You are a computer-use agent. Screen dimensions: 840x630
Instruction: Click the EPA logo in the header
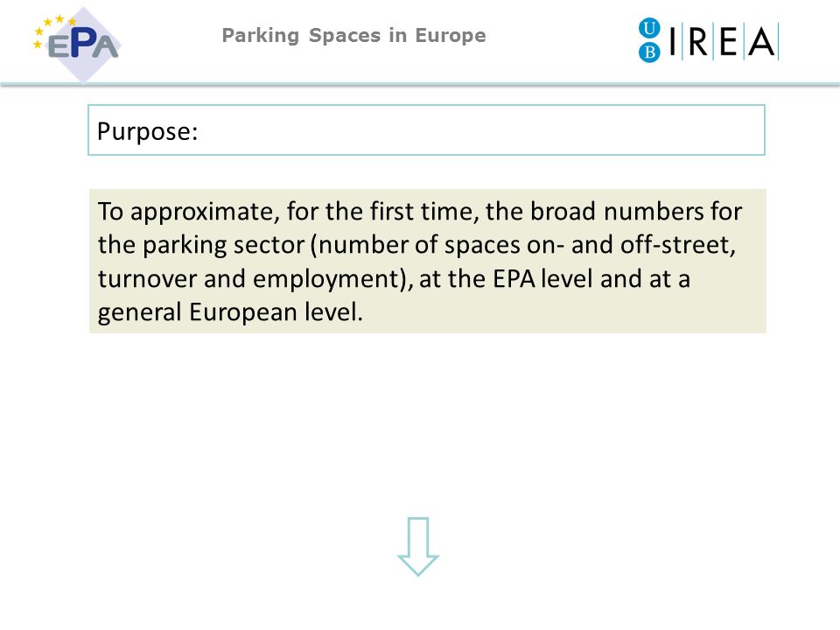(x=77, y=44)
